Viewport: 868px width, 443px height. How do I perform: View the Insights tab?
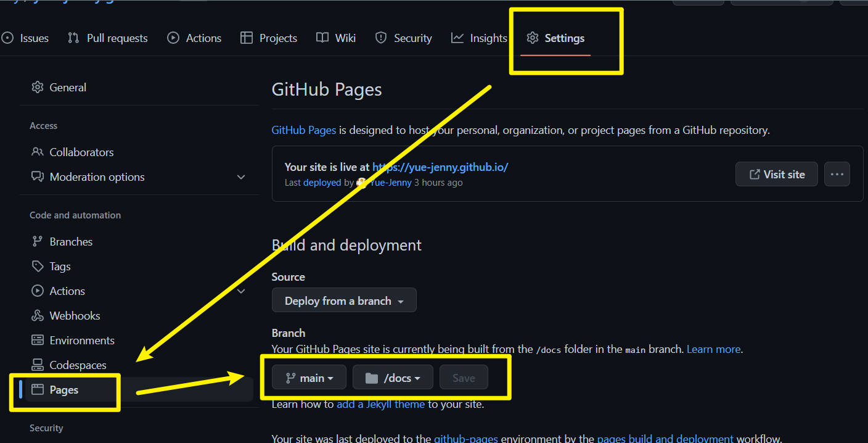point(479,38)
